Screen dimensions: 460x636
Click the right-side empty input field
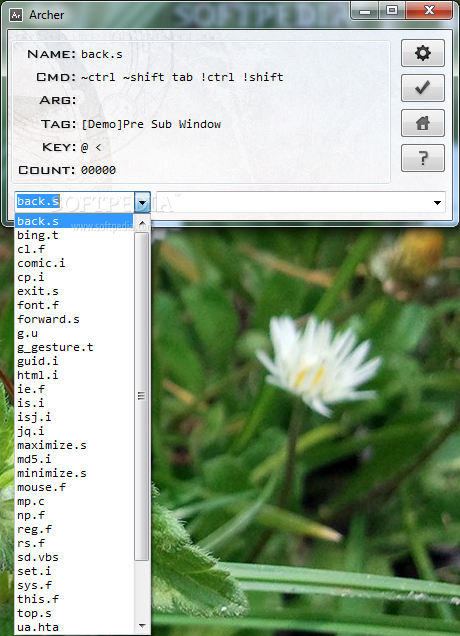coord(293,202)
